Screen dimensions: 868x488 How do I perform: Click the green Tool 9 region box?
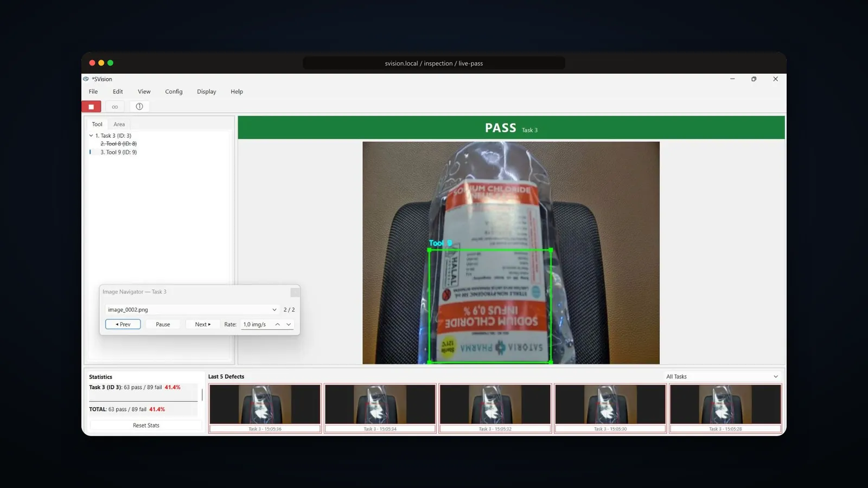[490, 306]
